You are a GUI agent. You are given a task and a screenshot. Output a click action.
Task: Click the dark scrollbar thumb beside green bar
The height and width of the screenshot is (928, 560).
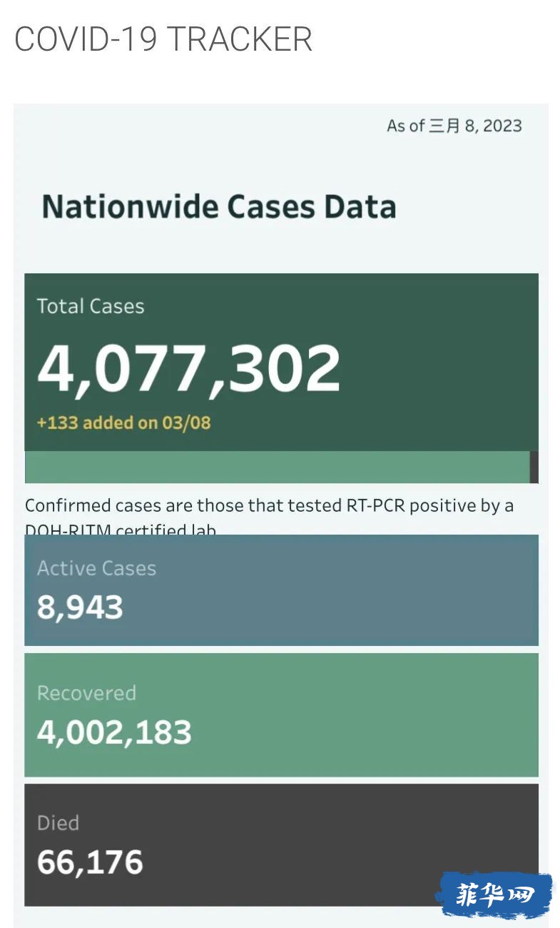tap(534, 467)
